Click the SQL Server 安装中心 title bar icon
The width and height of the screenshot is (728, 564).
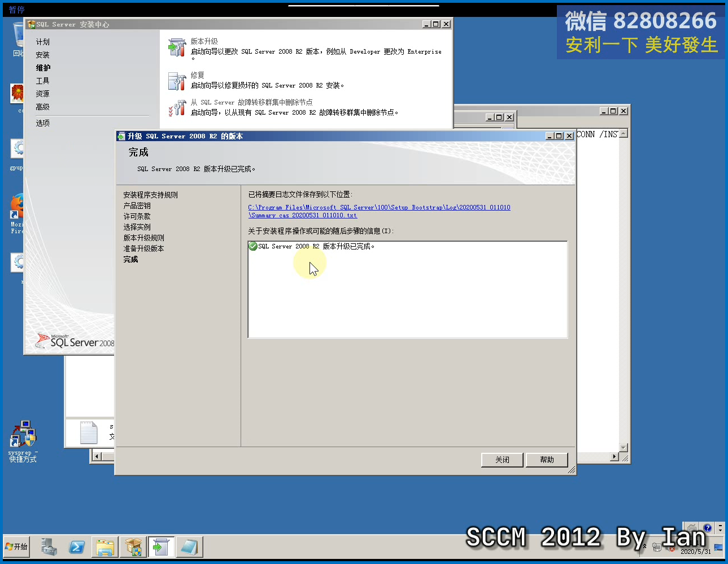pyautogui.click(x=31, y=24)
